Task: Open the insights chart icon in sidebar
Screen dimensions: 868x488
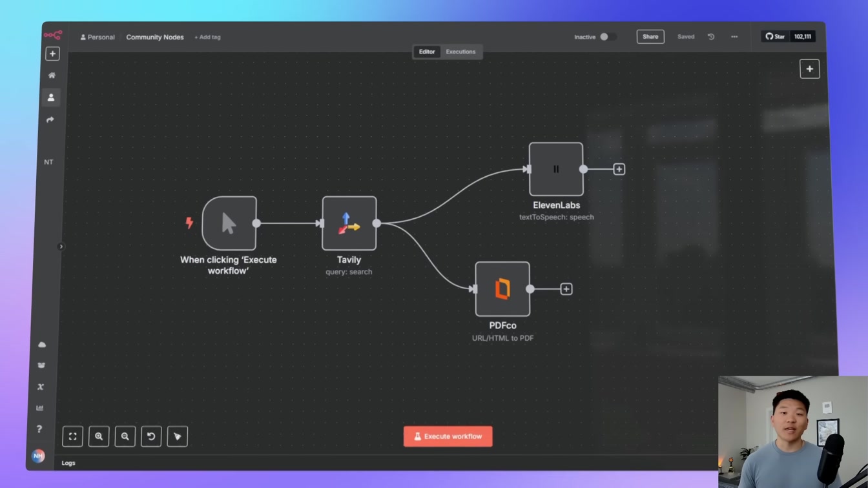Action: 39,408
